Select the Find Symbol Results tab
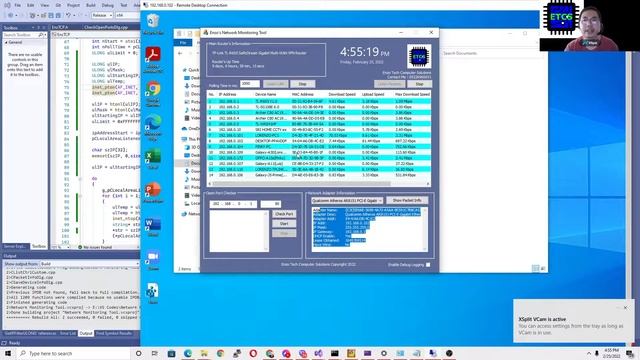Image resolution: width=640 pixels, height=360 pixels. [x=114, y=333]
